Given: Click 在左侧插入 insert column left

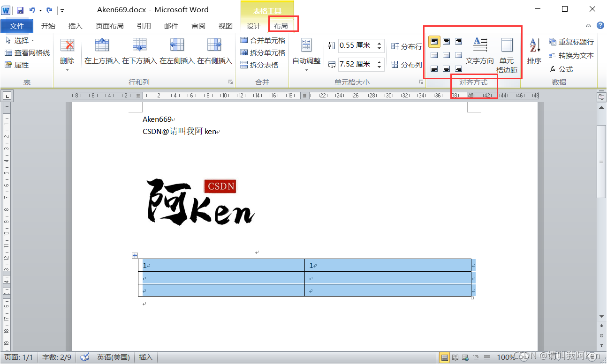Looking at the screenshot, I should click(x=177, y=52).
